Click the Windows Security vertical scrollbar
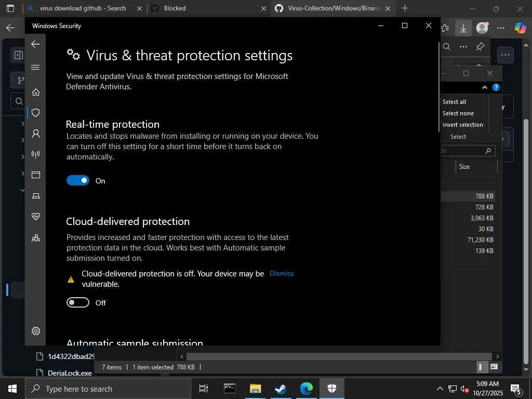532x399 pixels. [x=440, y=87]
